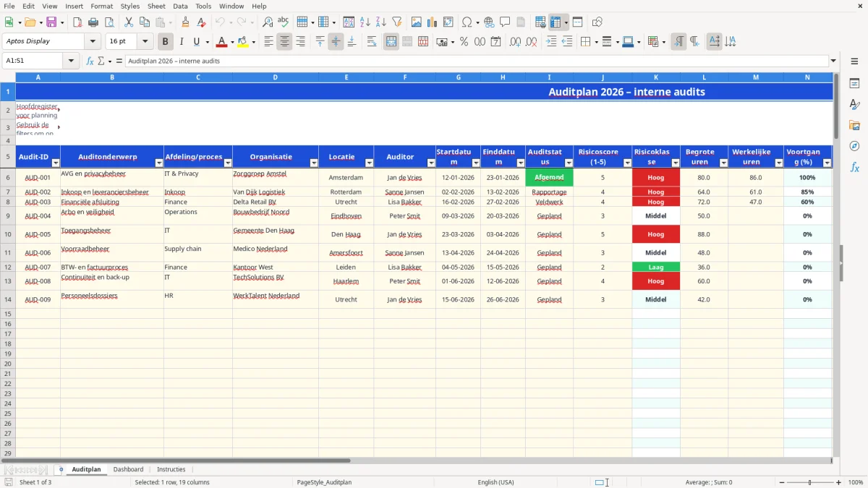The image size is (868, 488).
Task: Open the Sheet menu
Action: (x=156, y=6)
